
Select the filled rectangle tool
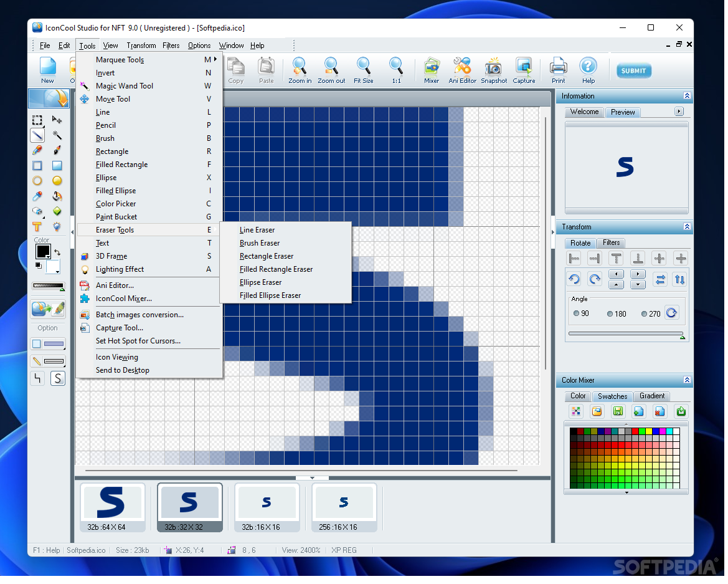tap(57, 166)
